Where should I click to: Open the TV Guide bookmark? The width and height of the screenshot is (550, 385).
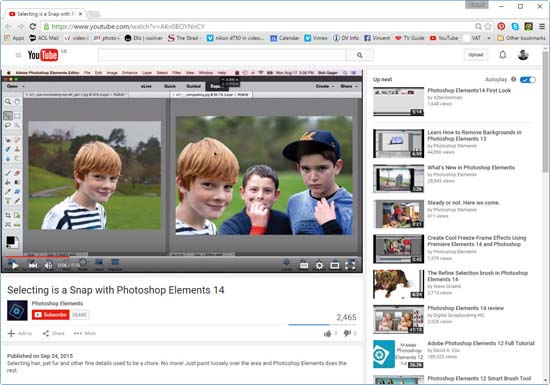[x=410, y=38]
